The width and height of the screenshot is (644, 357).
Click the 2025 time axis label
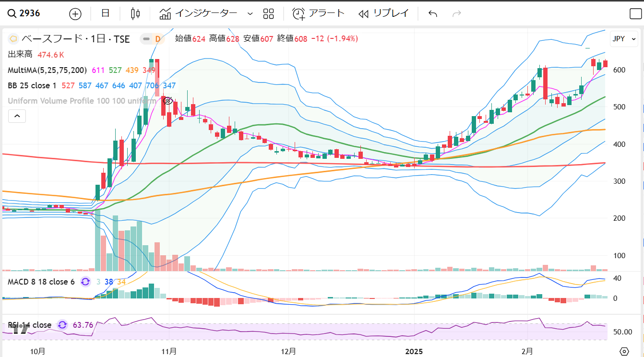414,351
